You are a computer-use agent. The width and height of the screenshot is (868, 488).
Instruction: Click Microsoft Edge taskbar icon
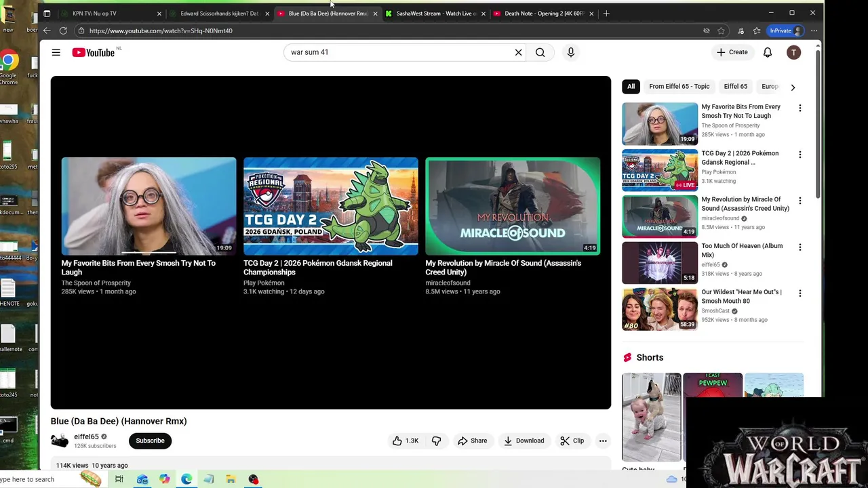(x=186, y=479)
